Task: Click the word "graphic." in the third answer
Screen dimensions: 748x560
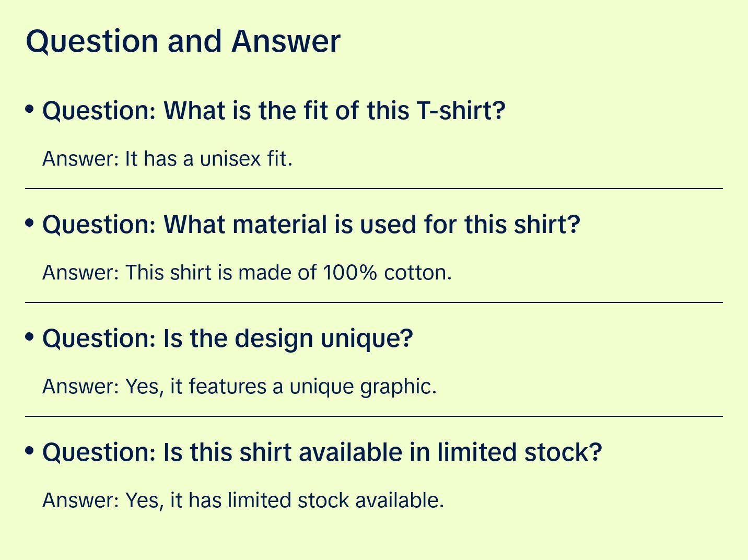Action: (398, 387)
